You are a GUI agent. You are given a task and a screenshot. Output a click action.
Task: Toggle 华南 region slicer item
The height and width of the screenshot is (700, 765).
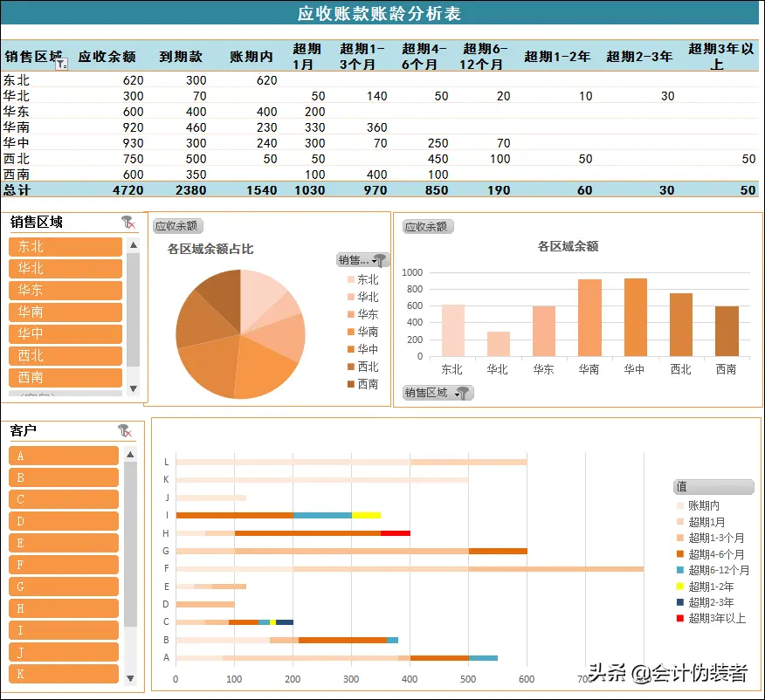click(x=65, y=312)
